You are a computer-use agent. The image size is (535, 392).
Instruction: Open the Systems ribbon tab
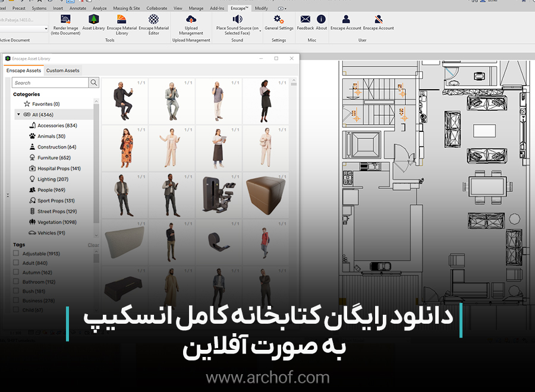click(39, 8)
